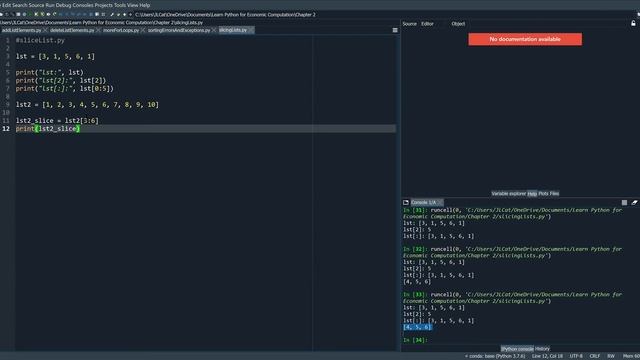Screen dimensions: 640x360
Task: Open the Run menu
Action: [x=50, y=5]
